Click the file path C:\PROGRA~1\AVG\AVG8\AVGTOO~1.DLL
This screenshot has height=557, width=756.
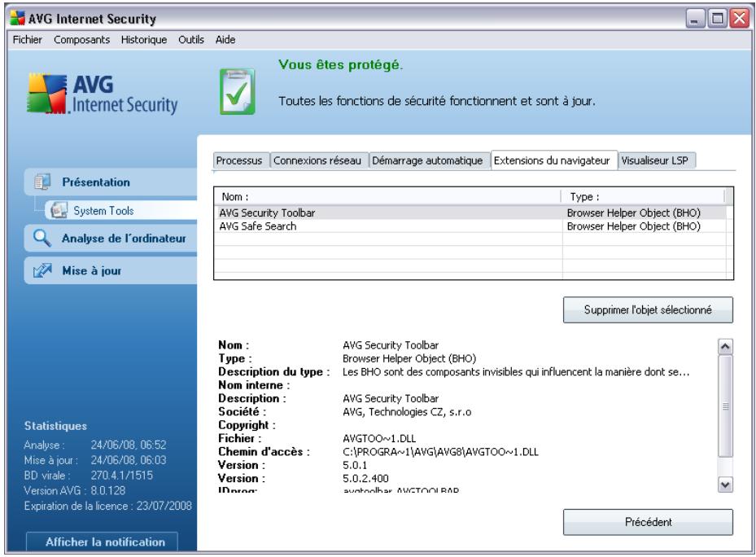(x=440, y=452)
